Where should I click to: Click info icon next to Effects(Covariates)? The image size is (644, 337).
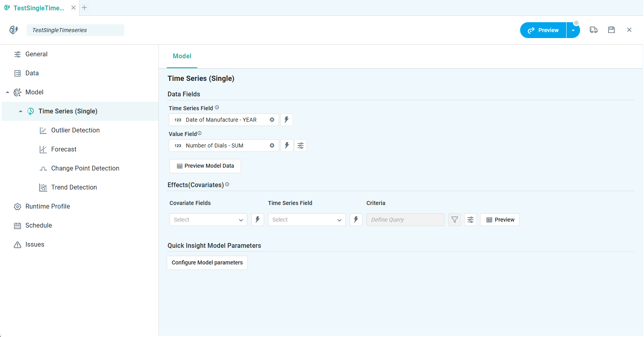click(x=227, y=184)
